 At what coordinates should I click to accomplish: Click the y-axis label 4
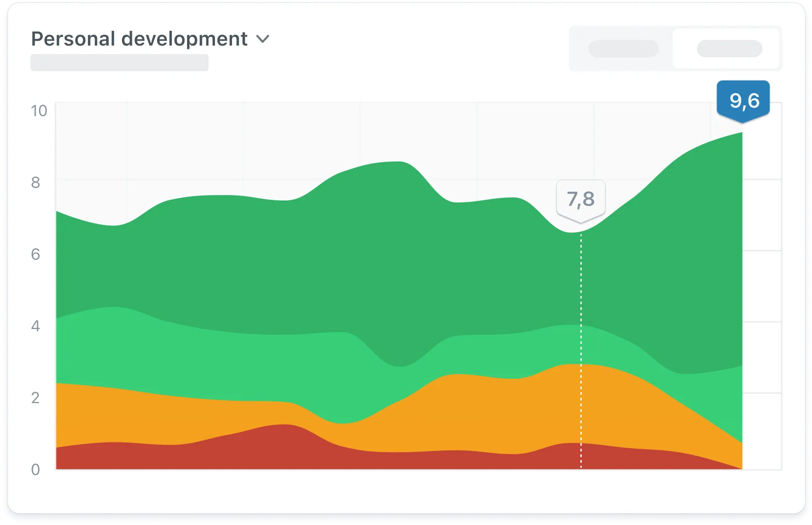click(x=36, y=326)
